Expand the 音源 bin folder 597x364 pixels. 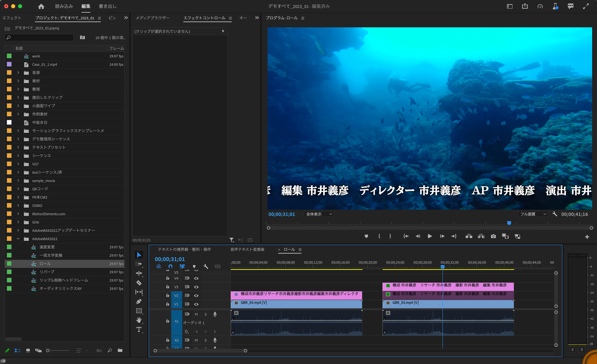[18, 73]
